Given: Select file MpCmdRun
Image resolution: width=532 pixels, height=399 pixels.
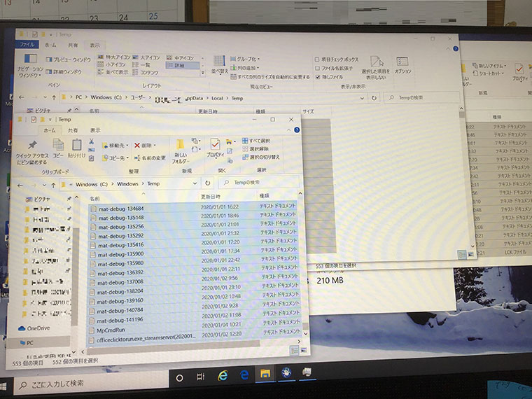Looking at the screenshot, I should pos(193,328).
